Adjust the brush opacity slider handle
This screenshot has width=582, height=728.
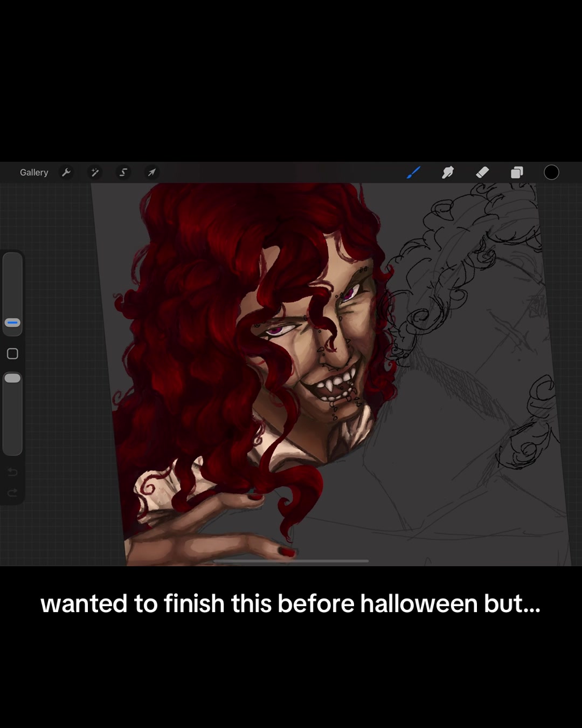coord(12,378)
